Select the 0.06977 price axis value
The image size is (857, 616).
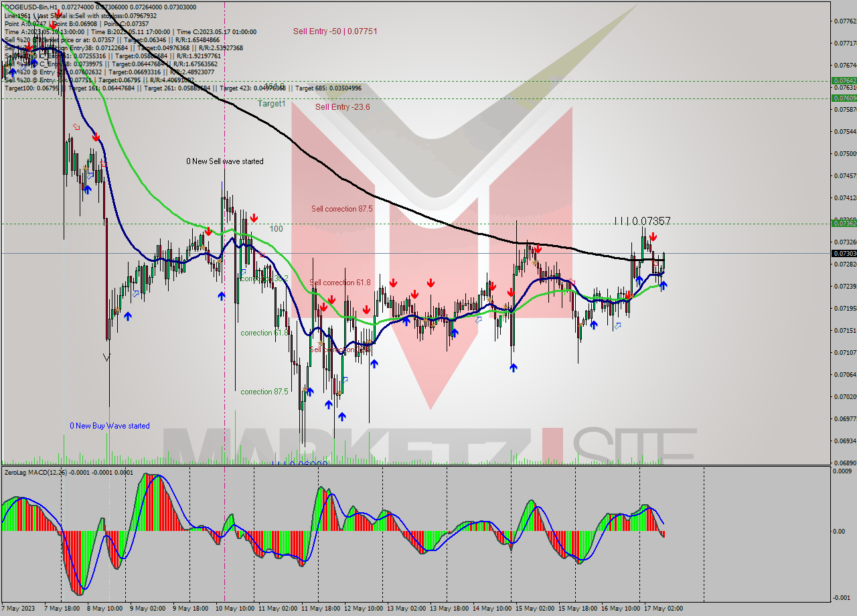[x=844, y=418]
